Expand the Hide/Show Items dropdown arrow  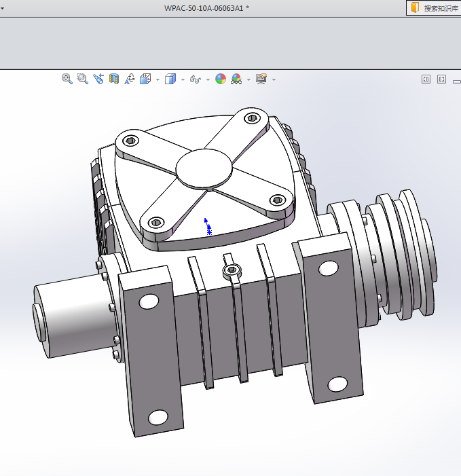coord(208,79)
